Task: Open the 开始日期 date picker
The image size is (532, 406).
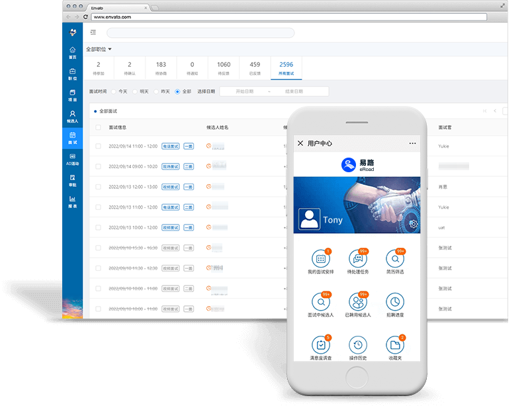Action: click(x=245, y=91)
